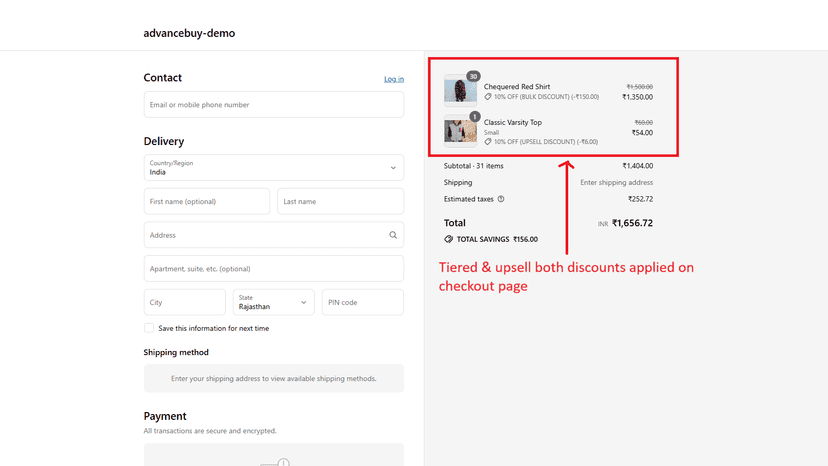828x466 pixels.
Task: Click the All transactions are secure text
Action: 210,431
